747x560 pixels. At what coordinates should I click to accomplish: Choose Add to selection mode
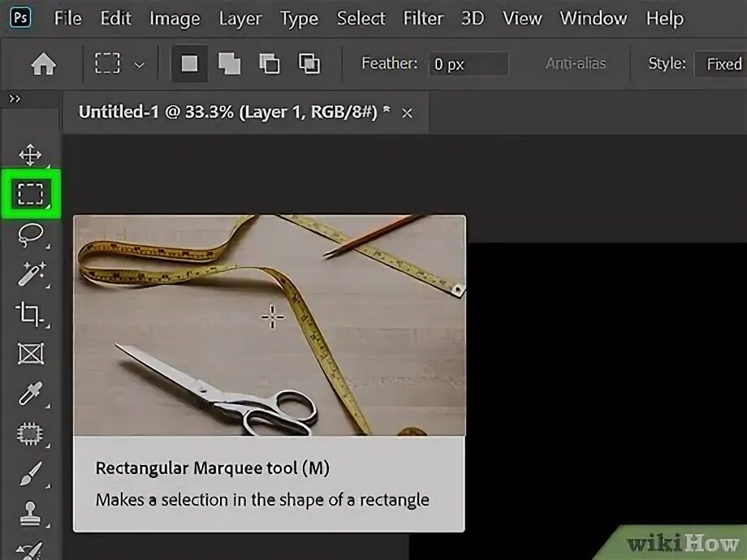(x=229, y=63)
